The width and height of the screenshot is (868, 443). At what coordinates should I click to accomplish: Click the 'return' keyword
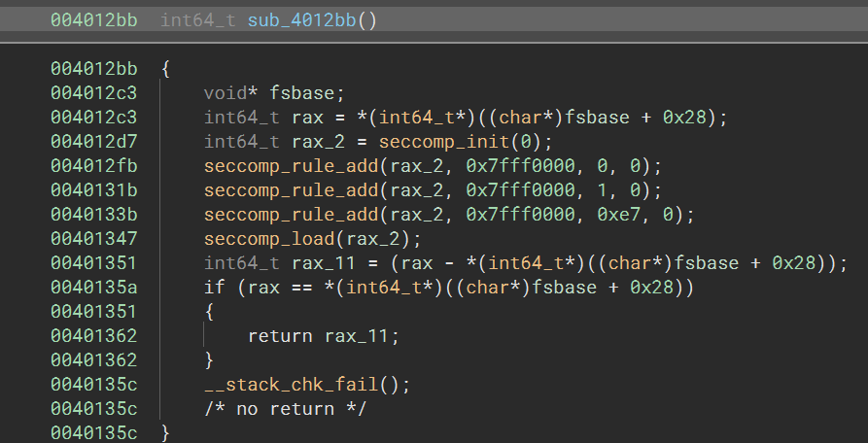tap(280, 336)
